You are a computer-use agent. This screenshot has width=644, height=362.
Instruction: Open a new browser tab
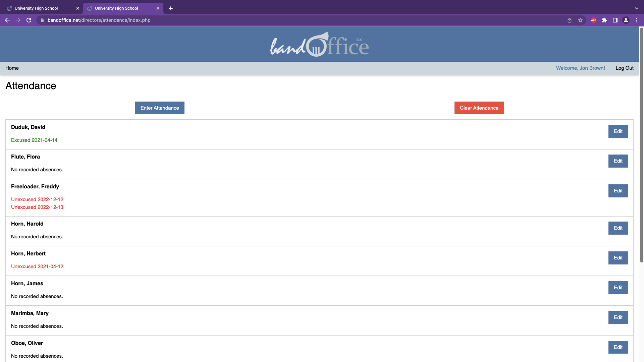[171, 8]
